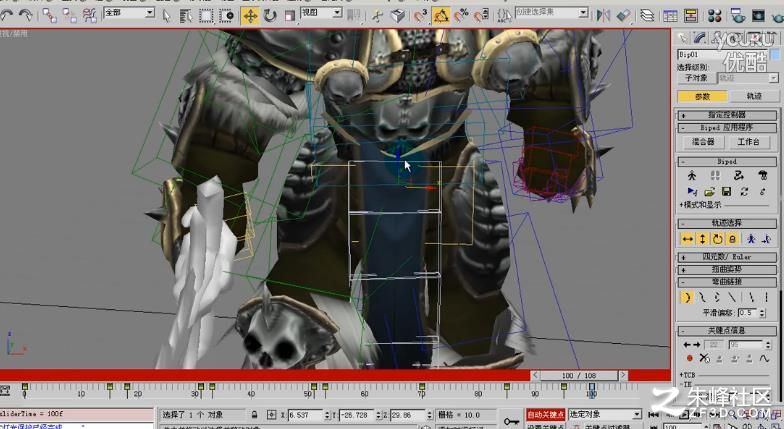Screen dimensions: 784x429
Task: Toggle Biped Mixer Mode
Action: coord(762,175)
